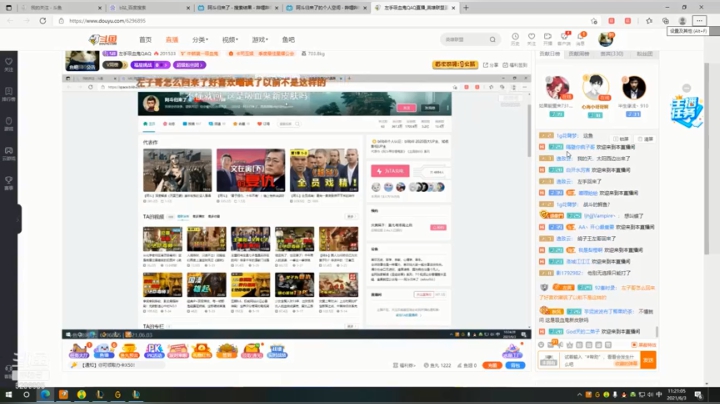Image resolution: width=720 pixels, height=404 pixels.
Task: Switch to the first browser tab
Action: point(60,8)
